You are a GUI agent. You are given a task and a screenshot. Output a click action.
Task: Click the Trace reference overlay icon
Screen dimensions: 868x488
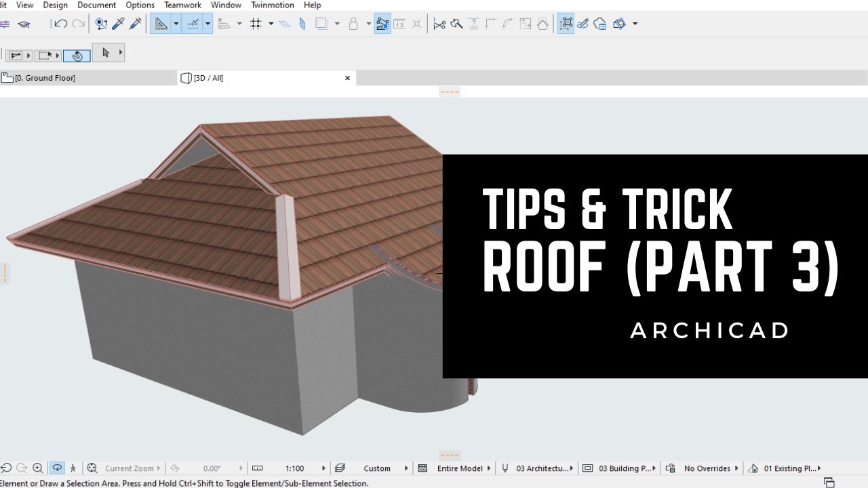pyautogui.click(x=321, y=24)
